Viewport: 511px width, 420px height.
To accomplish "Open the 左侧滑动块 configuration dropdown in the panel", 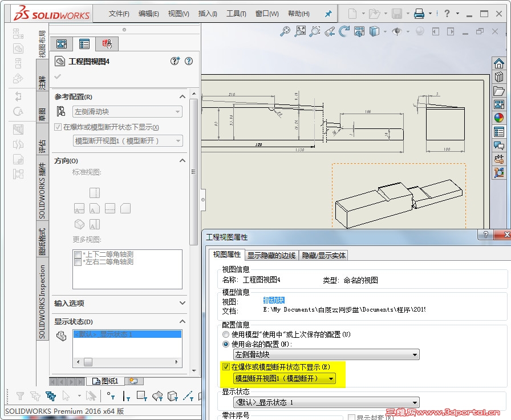I will (x=127, y=111).
